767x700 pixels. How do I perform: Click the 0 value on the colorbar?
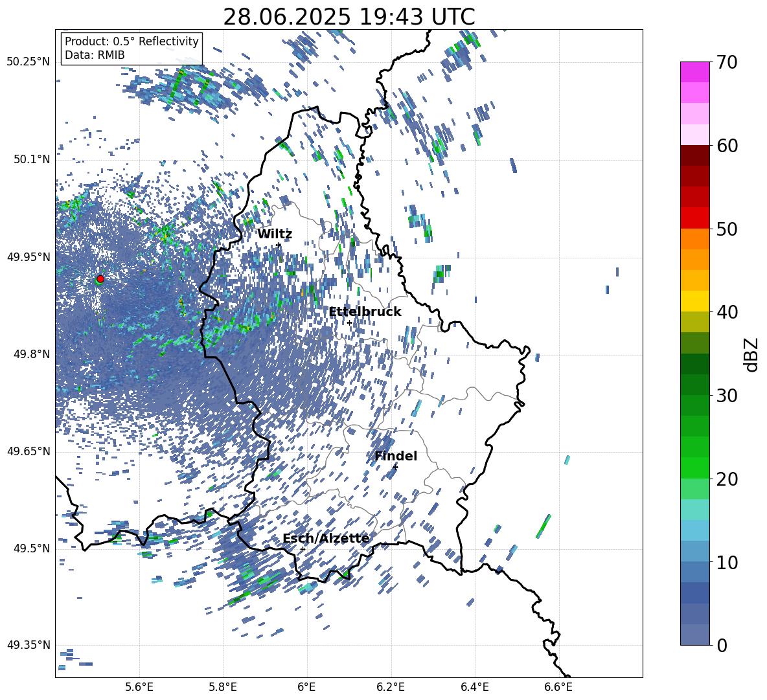tap(722, 645)
